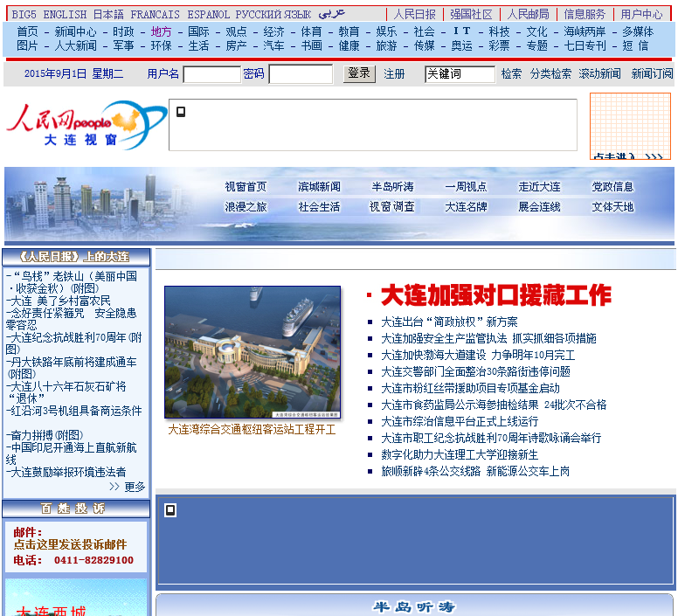The image size is (678, 616).
Task: Click the 注册 register link
Action: coord(394,74)
